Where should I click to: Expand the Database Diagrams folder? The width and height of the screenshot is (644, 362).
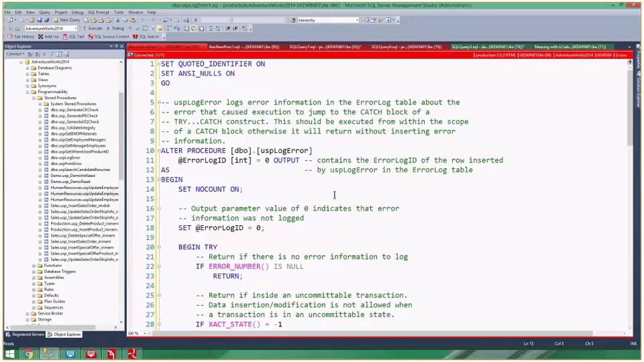[28, 68]
